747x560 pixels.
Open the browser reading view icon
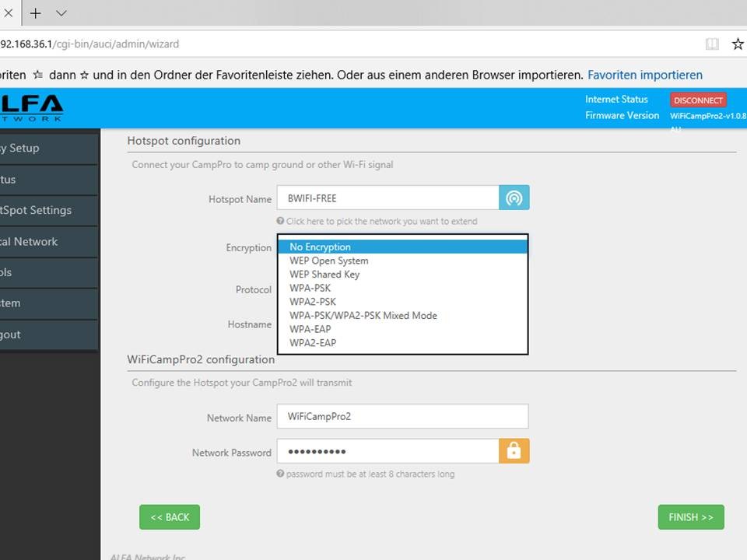pyautogui.click(x=712, y=44)
